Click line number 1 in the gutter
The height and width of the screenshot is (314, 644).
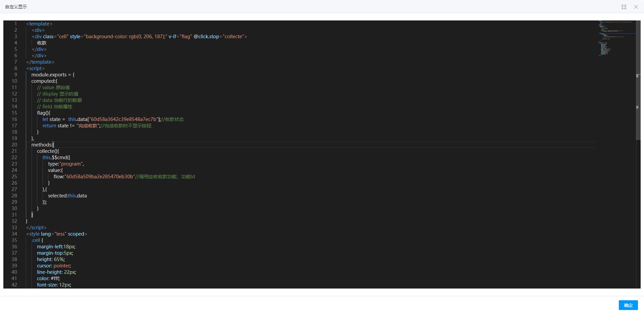(x=15, y=24)
